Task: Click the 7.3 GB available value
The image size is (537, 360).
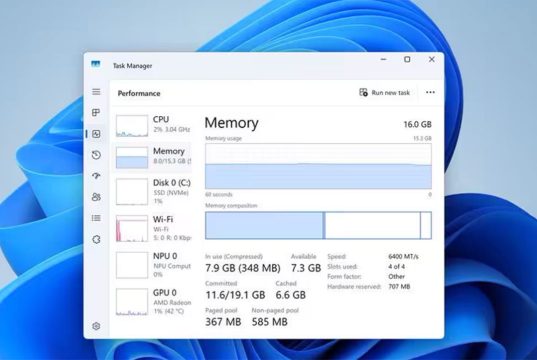Action: [306, 268]
